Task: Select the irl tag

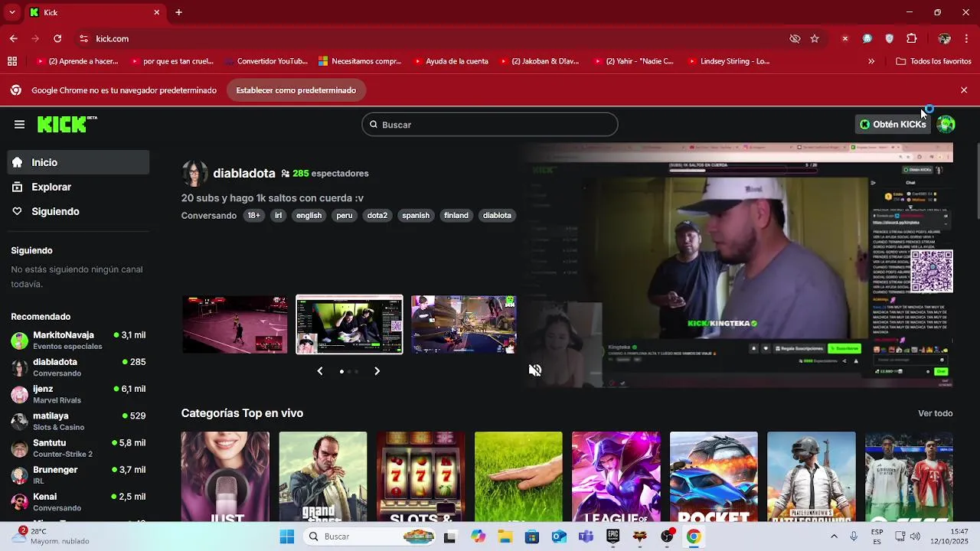Action: point(278,216)
